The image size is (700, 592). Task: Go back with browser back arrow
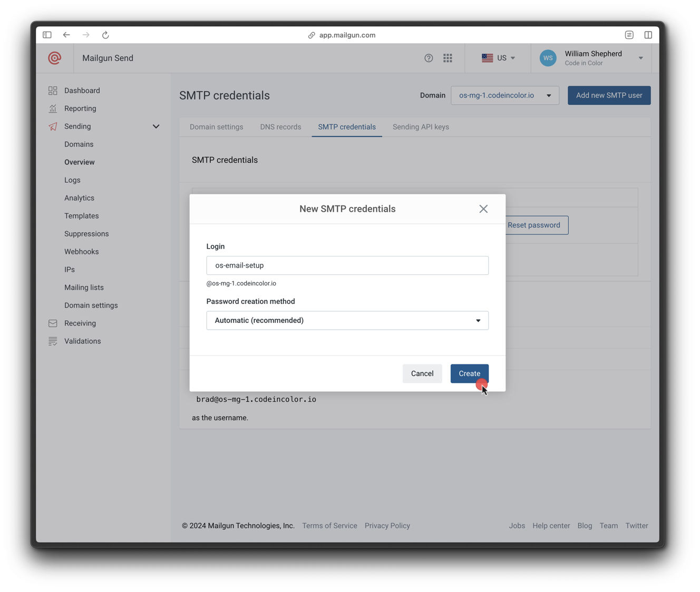66,35
